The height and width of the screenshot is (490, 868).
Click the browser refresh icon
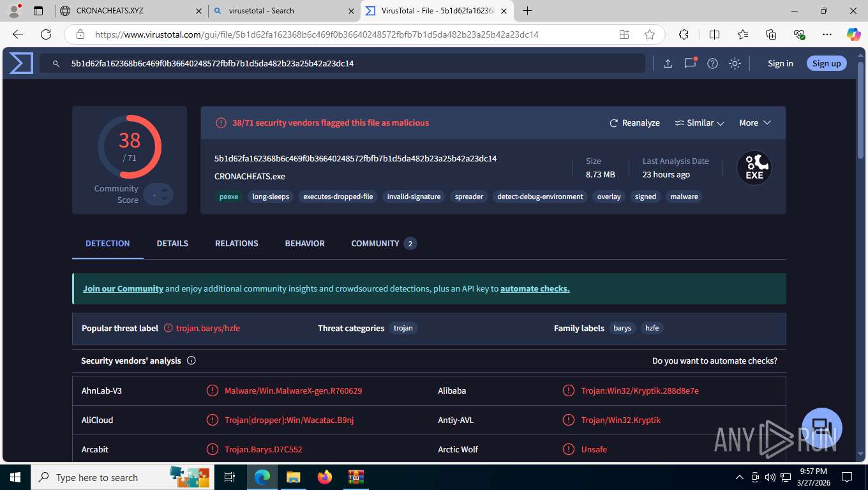[46, 34]
